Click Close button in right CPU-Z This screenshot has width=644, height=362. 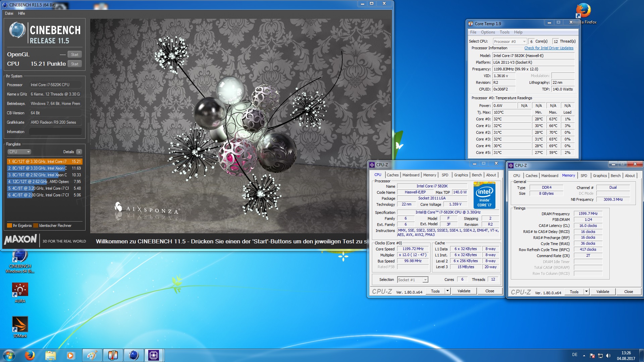(629, 292)
